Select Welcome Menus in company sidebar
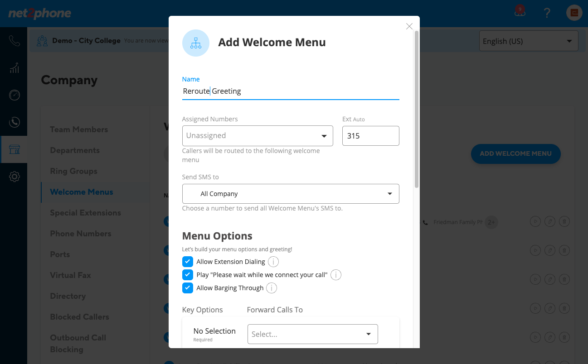This screenshot has height=364, width=588. [82, 192]
